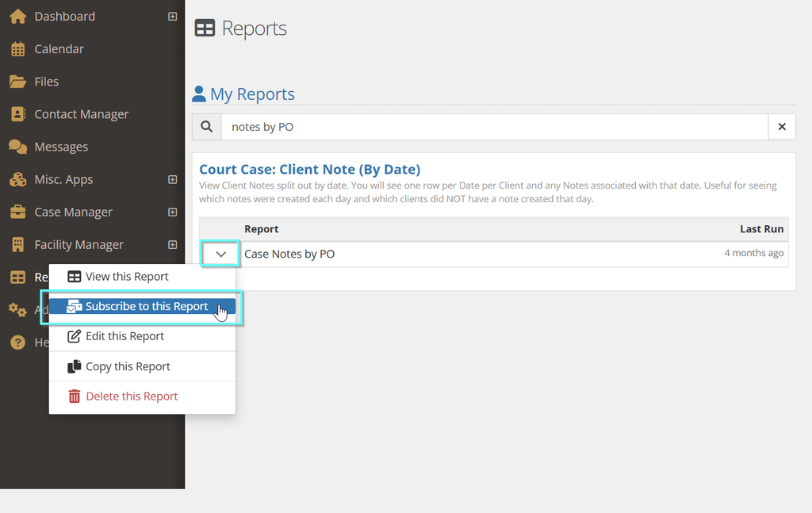812x513 pixels.
Task: Open Messages in sidebar
Action: pos(61,147)
